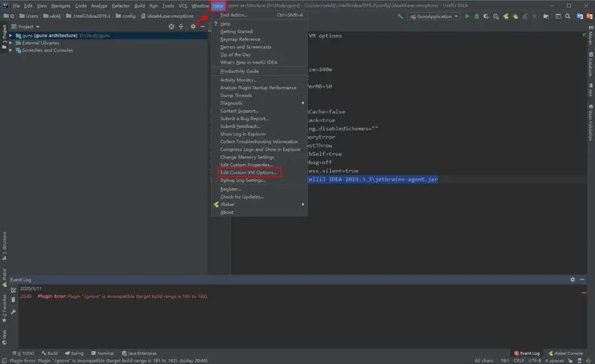Click the jetbrains-agent.jar line in editor

[372, 180]
